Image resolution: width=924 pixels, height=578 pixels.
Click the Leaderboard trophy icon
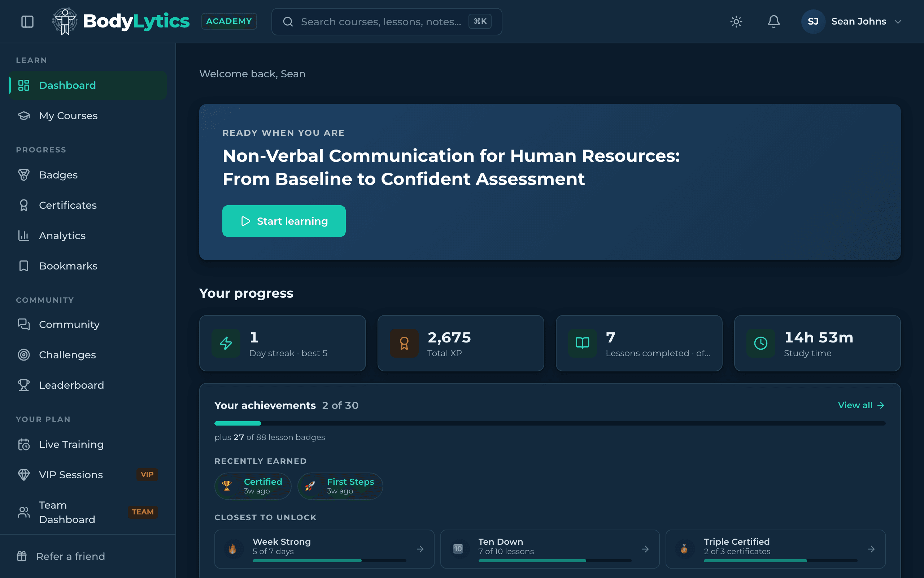click(x=24, y=385)
